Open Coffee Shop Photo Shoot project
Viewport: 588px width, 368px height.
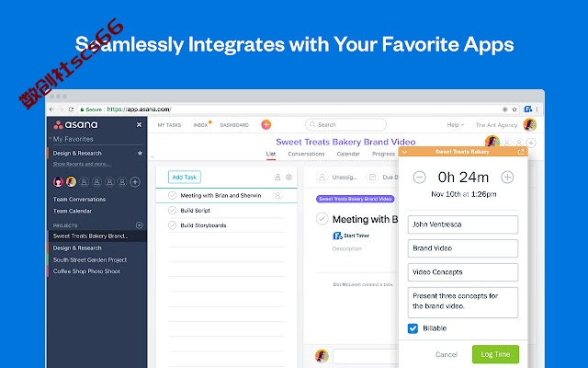(x=86, y=271)
